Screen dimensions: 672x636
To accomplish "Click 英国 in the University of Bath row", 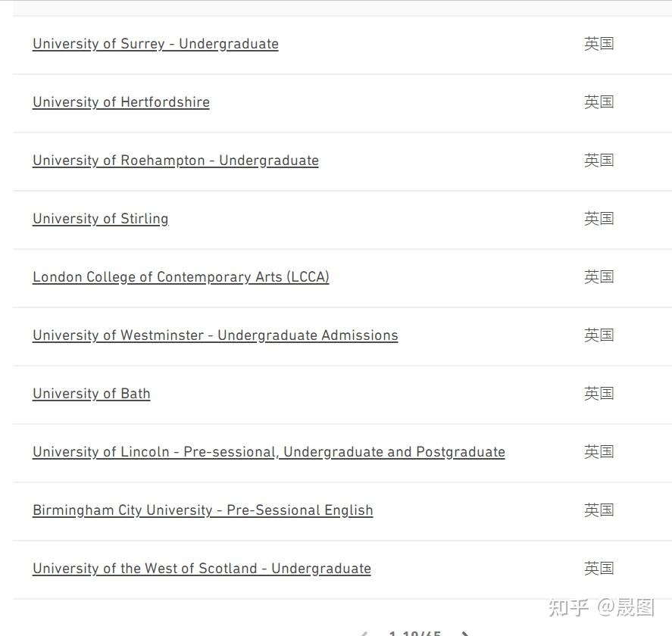I will point(599,394).
